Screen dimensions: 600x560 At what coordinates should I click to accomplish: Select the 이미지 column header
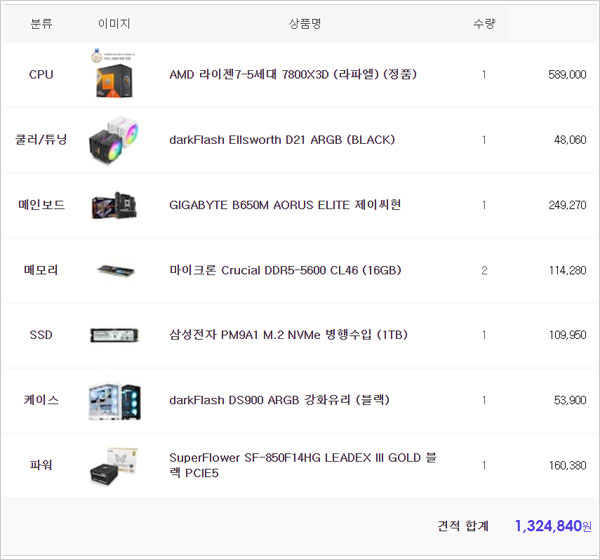click(114, 24)
